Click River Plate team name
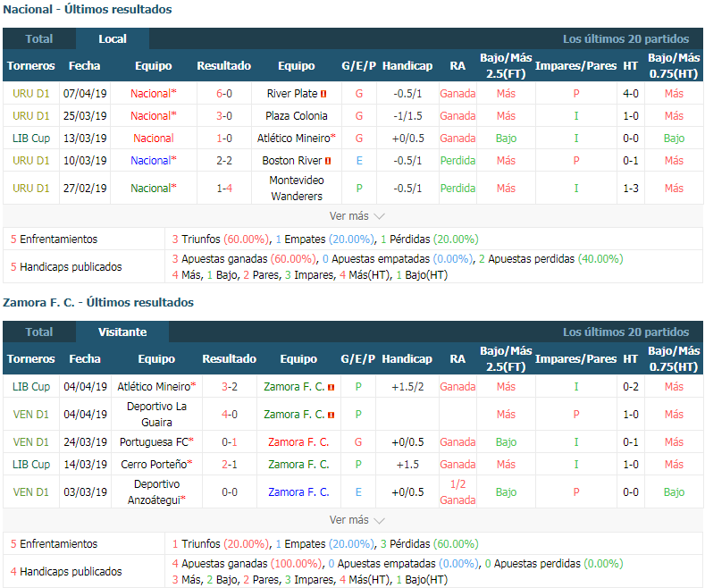Viewport: 705px width, 588px height. [x=292, y=94]
